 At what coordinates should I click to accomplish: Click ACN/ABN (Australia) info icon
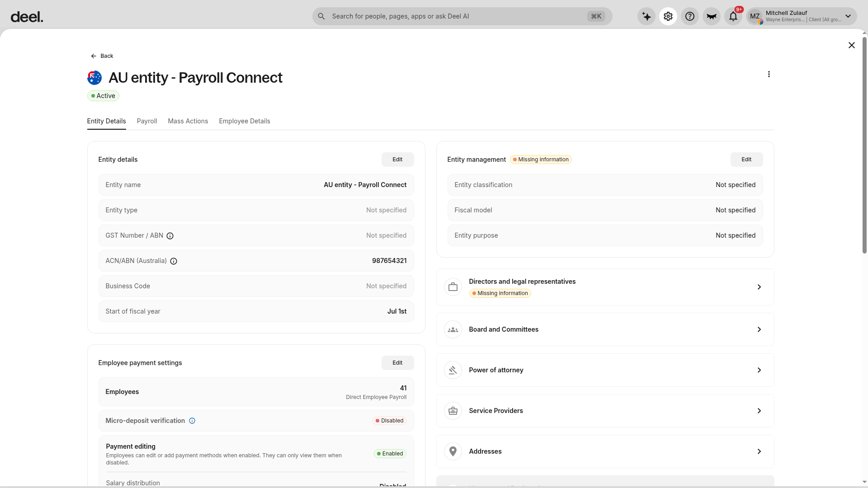174,261
